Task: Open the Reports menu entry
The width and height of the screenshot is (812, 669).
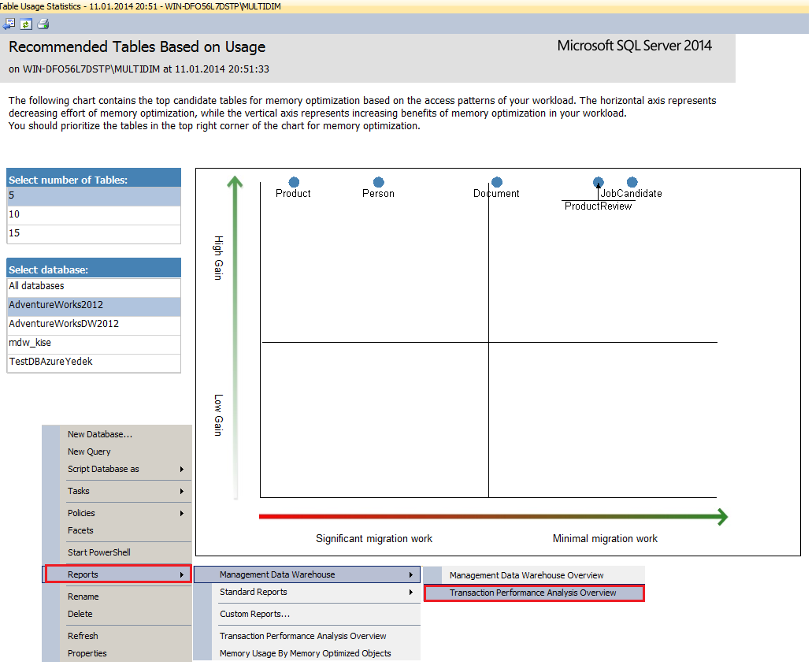Action: coord(119,574)
